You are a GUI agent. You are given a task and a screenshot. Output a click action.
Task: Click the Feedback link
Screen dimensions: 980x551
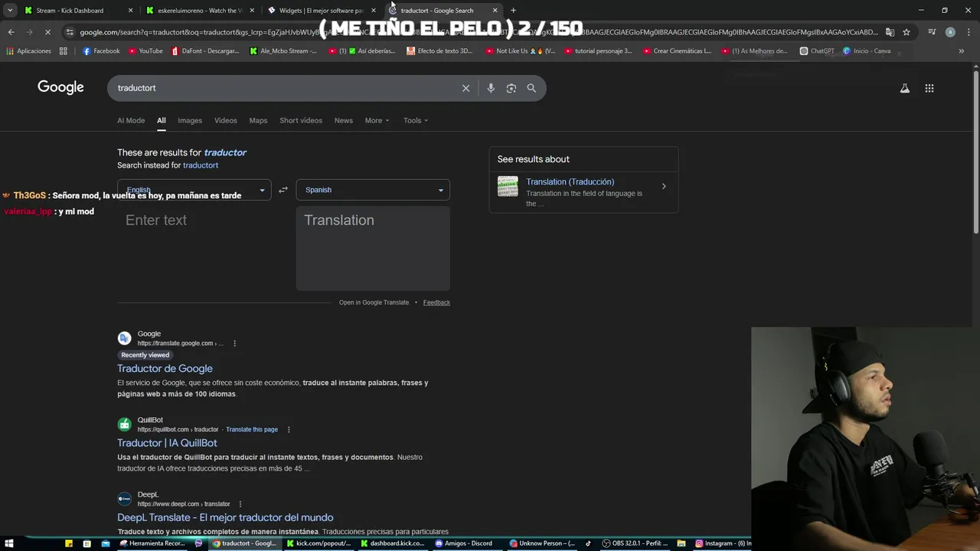coord(436,302)
